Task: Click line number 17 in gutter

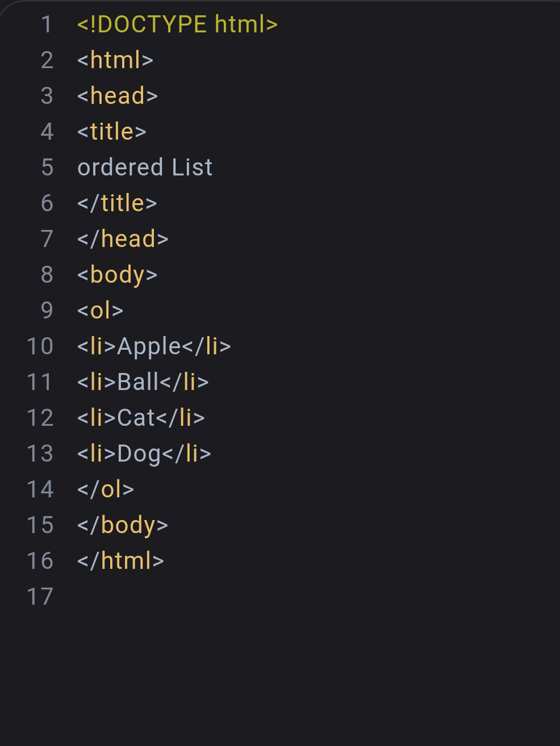Action: (x=40, y=597)
